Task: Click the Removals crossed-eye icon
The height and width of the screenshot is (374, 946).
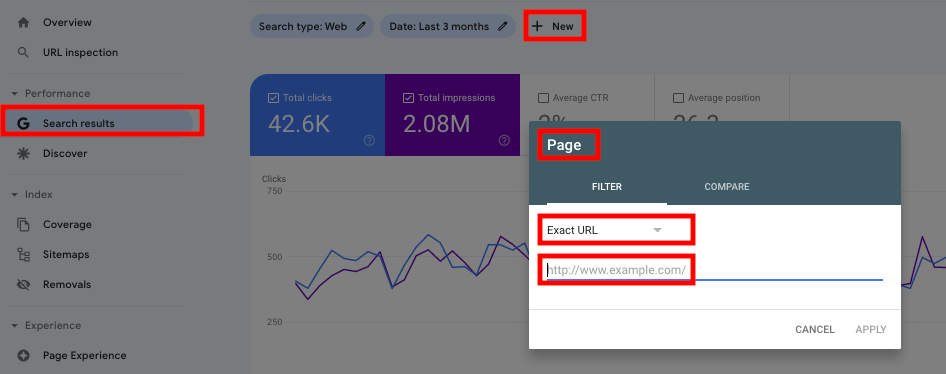Action: [x=24, y=284]
